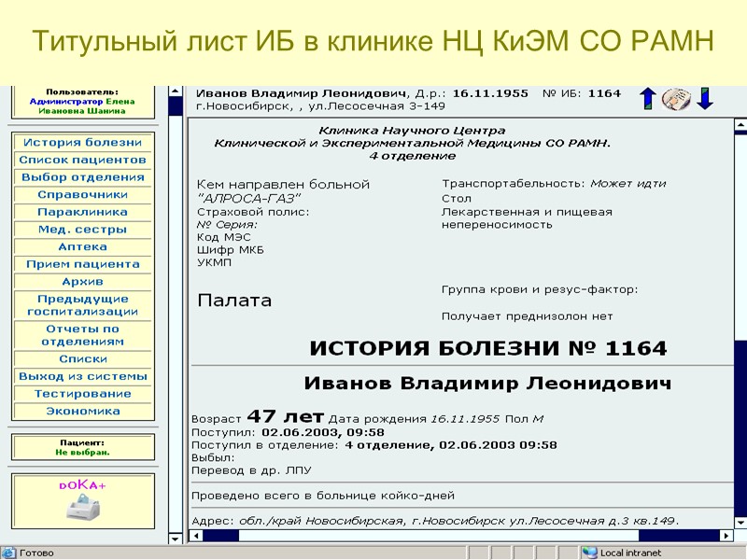
Task: Click the text Шифр МКБ
Action: pyautogui.click(x=230, y=250)
